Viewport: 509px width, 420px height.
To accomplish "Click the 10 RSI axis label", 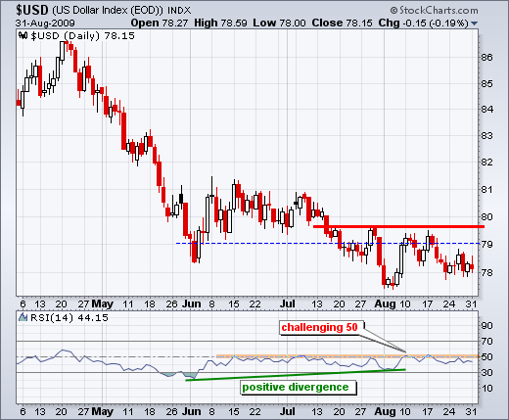I will 487,389.
